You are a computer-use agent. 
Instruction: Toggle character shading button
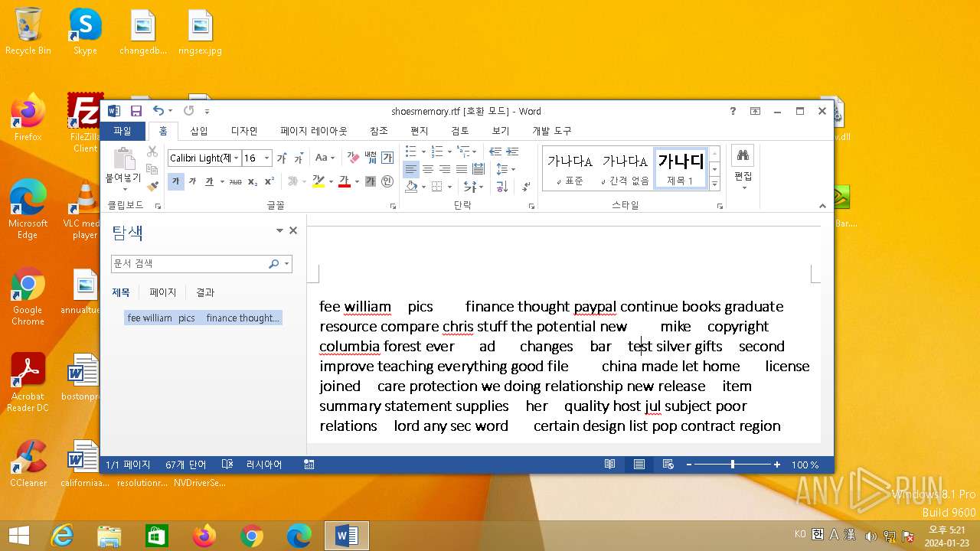tap(371, 181)
